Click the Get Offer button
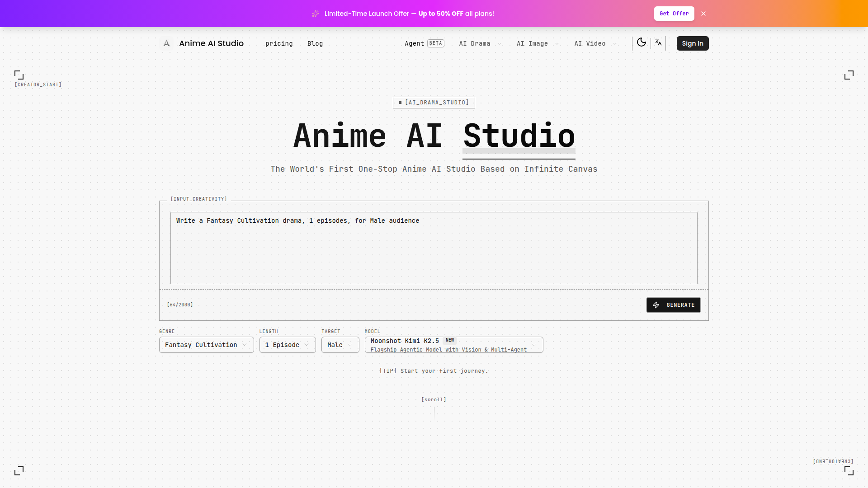This screenshot has width=868, height=488. (674, 14)
